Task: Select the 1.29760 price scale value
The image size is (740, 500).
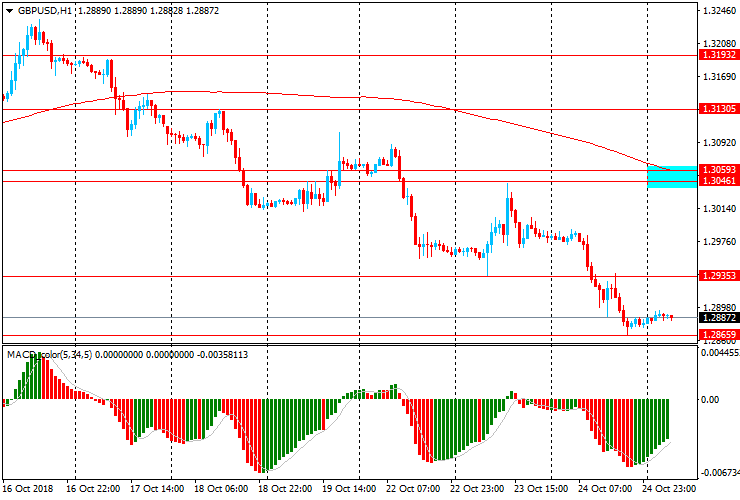Action: pos(719,242)
